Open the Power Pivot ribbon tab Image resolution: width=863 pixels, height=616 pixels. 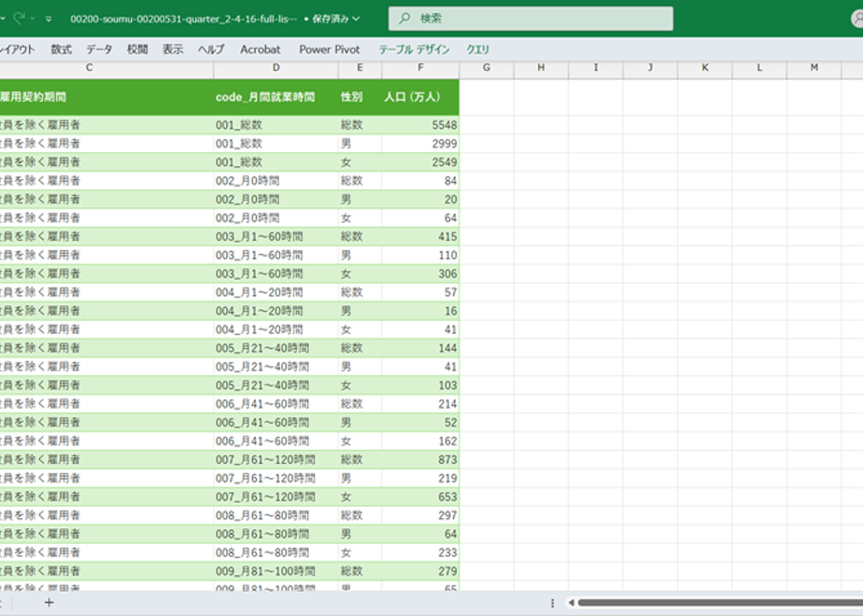pyautogui.click(x=330, y=49)
